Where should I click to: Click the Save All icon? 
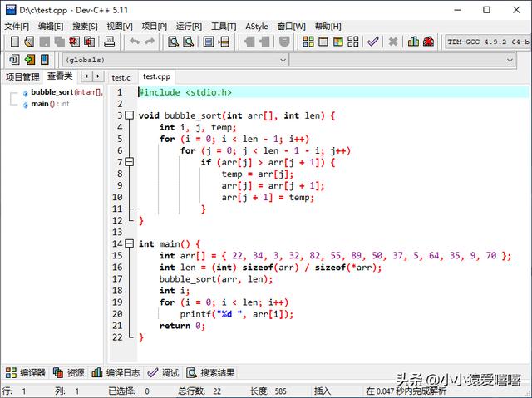(59, 42)
